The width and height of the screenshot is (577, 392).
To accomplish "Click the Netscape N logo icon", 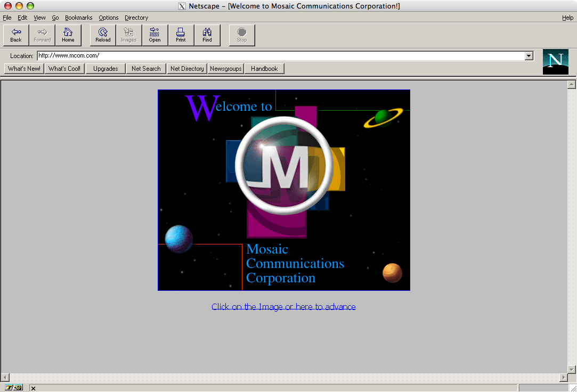I will [x=555, y=62].
